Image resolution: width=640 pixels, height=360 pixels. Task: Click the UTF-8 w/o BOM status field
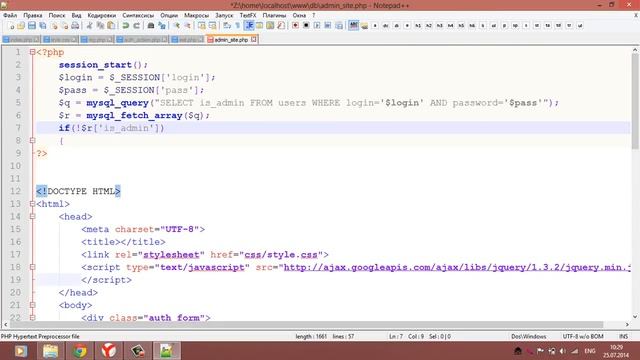[x=583, y=336]
